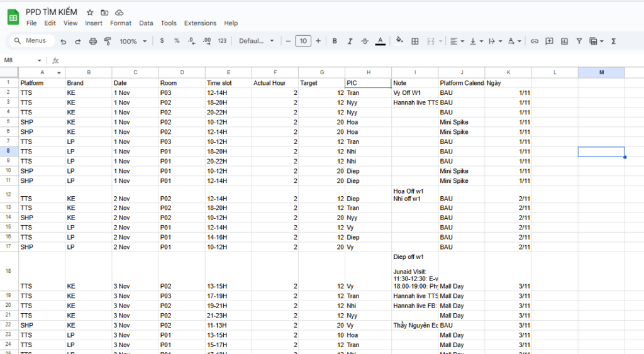
Task: Click the Print icon
Action: coord(93,41)
